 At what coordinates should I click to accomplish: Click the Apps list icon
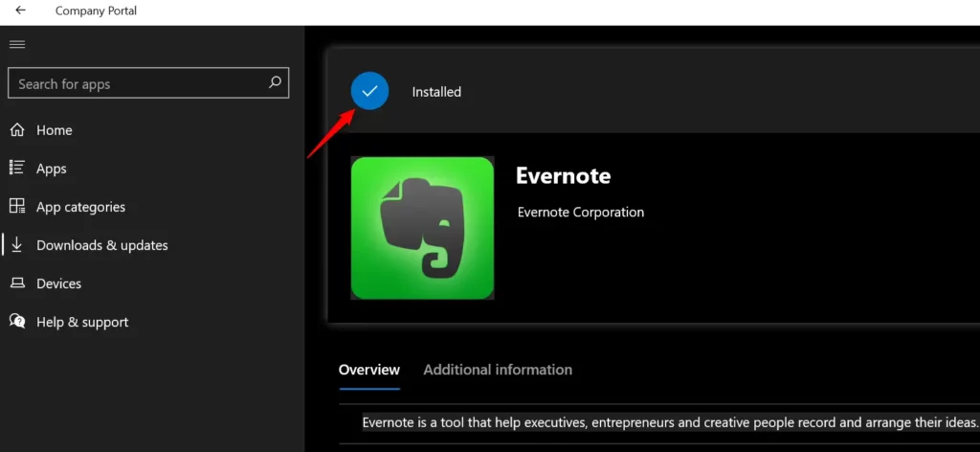coord(17,169)
